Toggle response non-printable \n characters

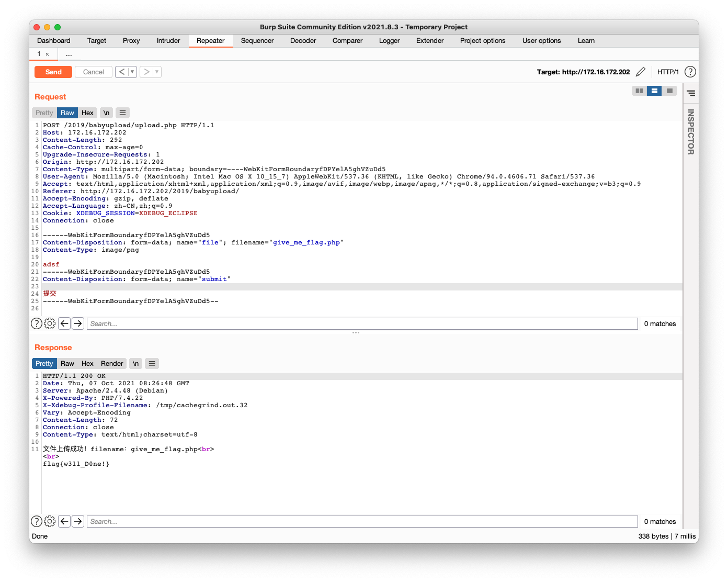click(135, 363)
